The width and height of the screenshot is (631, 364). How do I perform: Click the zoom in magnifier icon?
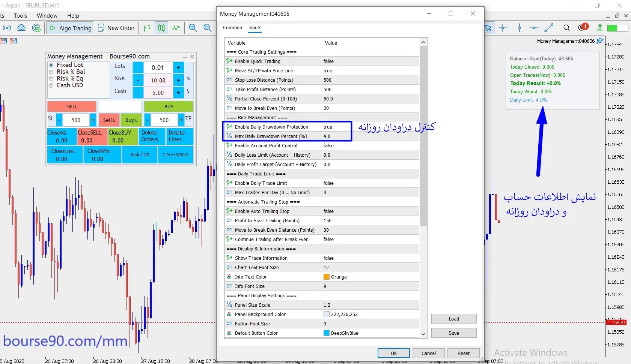pos(193,28)
